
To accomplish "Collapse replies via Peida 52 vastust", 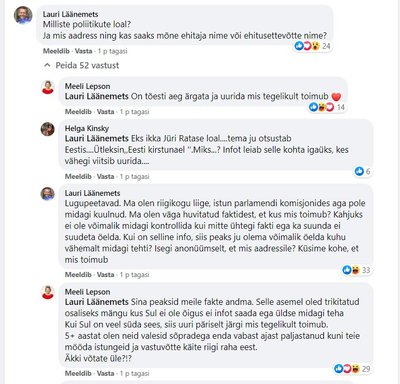I will [87, 65].
